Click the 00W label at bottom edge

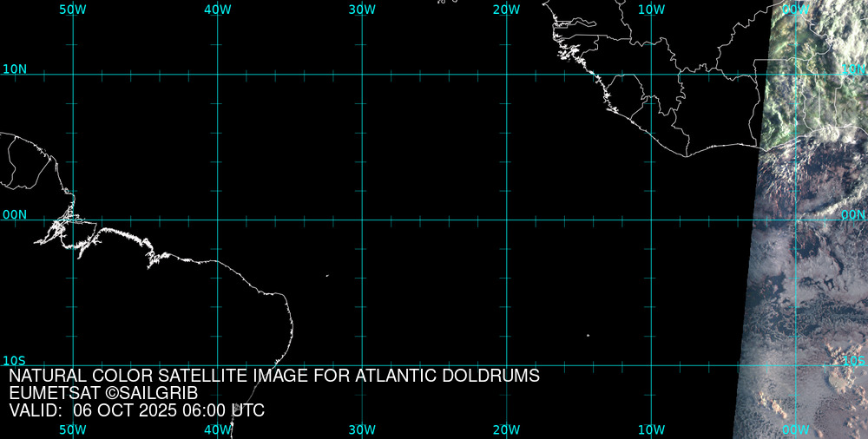point(795,429)
